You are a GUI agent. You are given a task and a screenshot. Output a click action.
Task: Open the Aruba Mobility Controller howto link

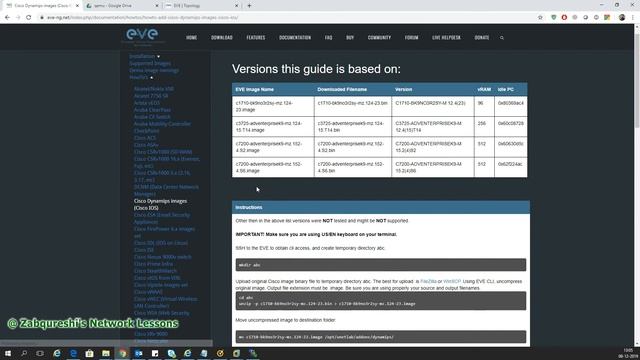coord(162,124)
